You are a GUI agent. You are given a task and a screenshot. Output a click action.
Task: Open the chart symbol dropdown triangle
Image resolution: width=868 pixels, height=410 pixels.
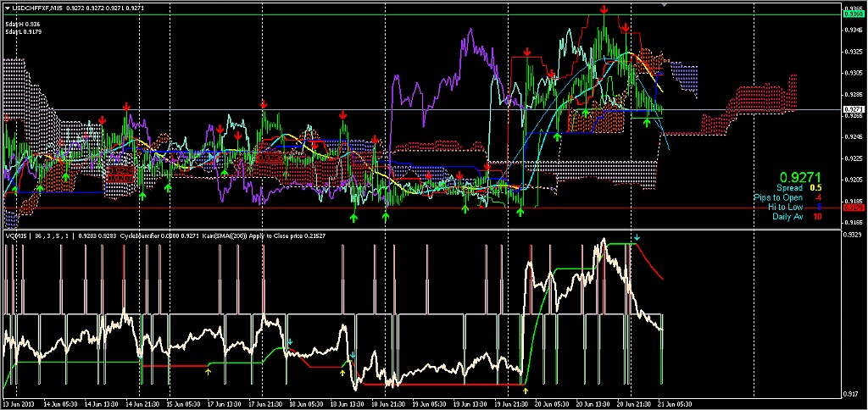[7, 7]
